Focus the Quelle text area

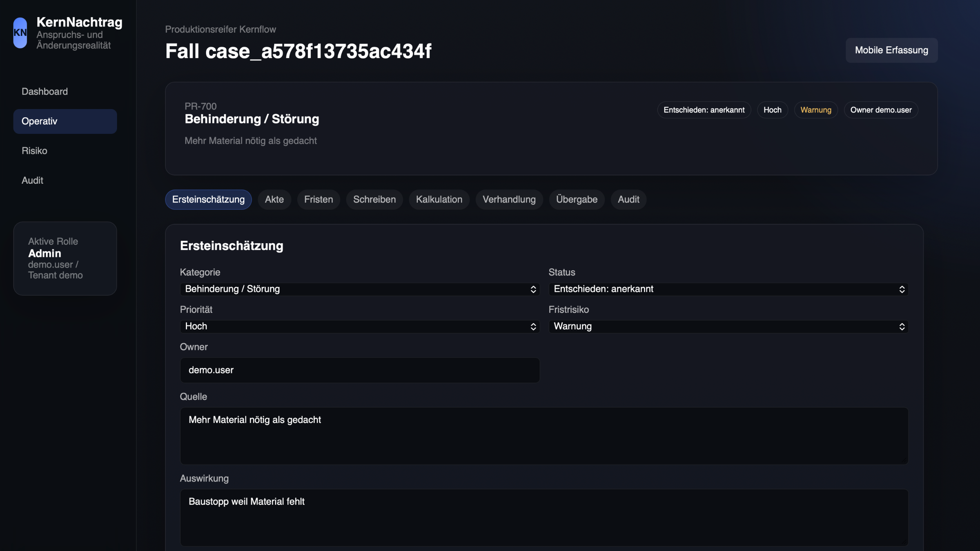pos(544,435)
